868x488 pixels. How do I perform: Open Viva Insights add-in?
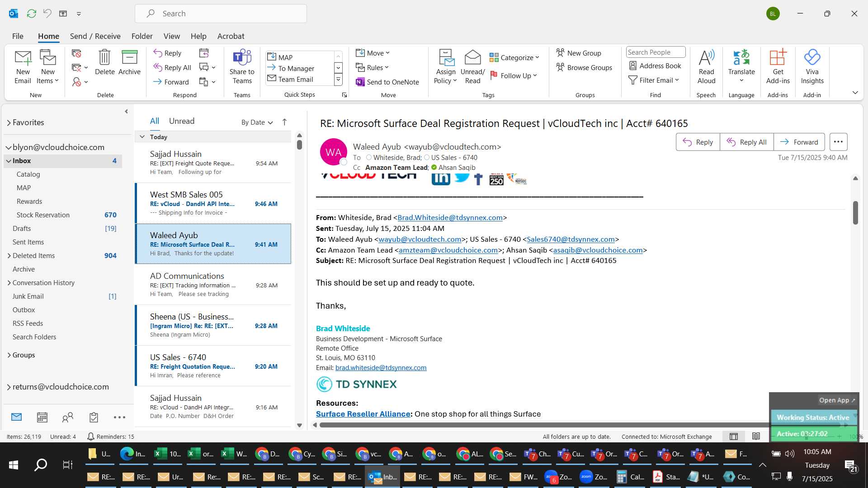pyautogui.click(x=812, y=66)
